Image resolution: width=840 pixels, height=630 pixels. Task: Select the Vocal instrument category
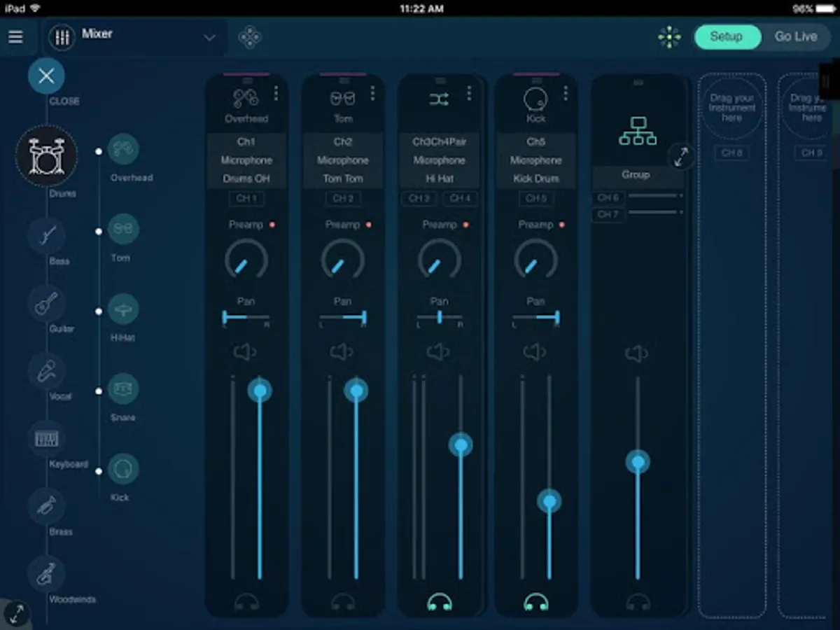pos(46,371)
